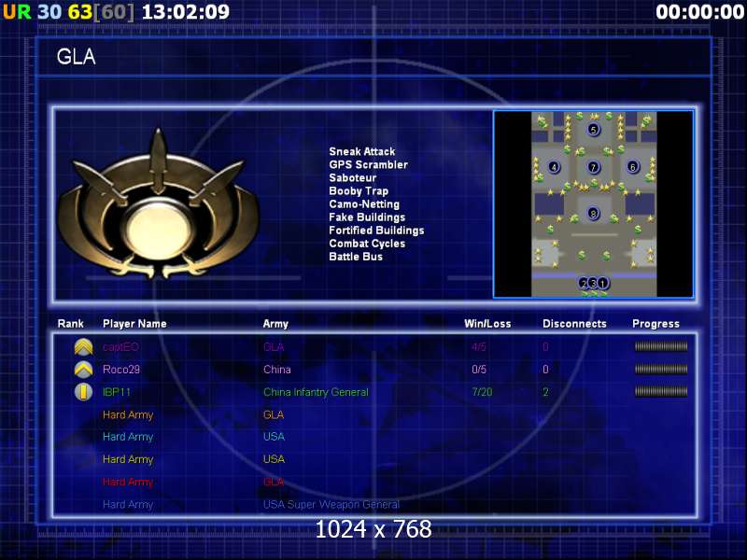The height and width of the screenshot is (560, 747).
Task: Select start position 4 on minimap
Action: (554, 167)
